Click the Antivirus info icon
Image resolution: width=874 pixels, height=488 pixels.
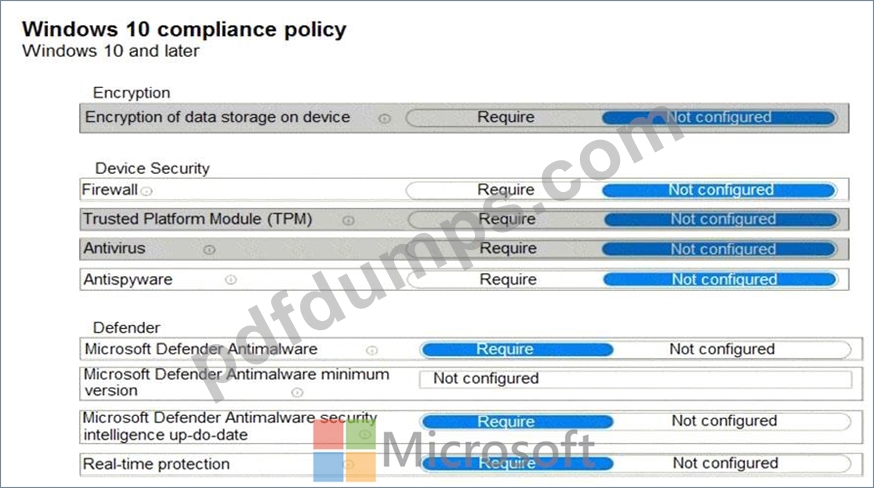coord(209,249)
